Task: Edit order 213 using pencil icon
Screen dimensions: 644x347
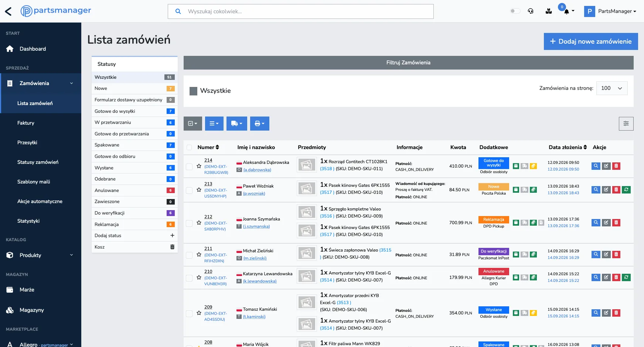Action: point(606,190)
